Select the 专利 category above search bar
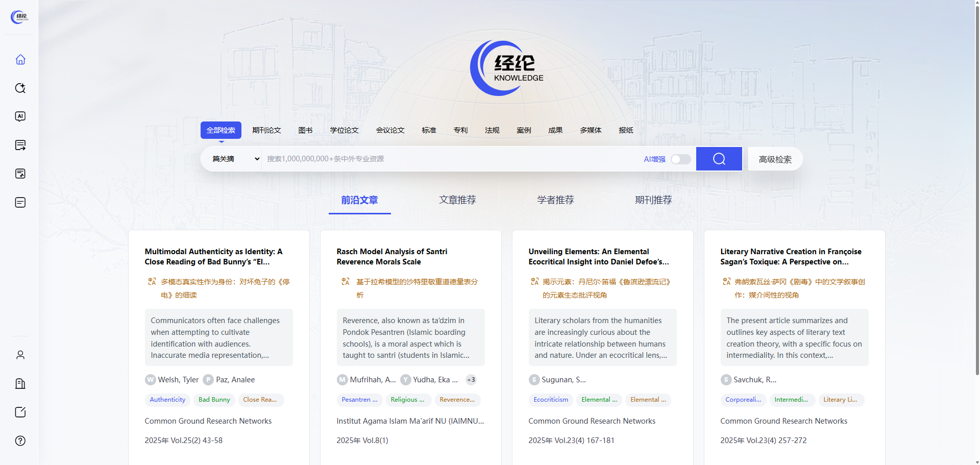Viewport: 980px width, 465px height. (460, 130)
